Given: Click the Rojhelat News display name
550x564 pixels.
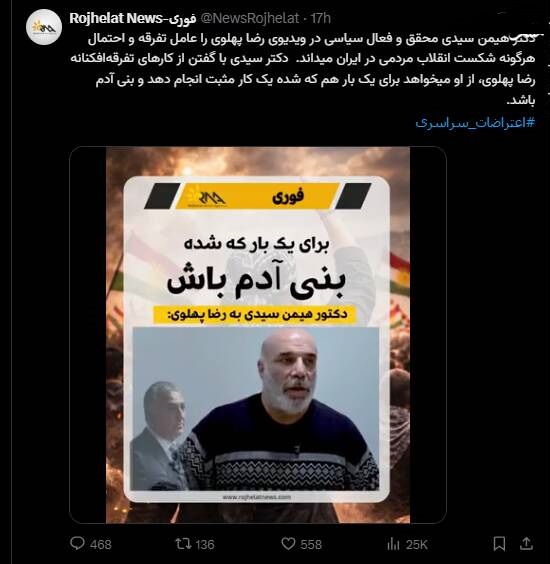Looking at the screenshot, I should 133,18.
